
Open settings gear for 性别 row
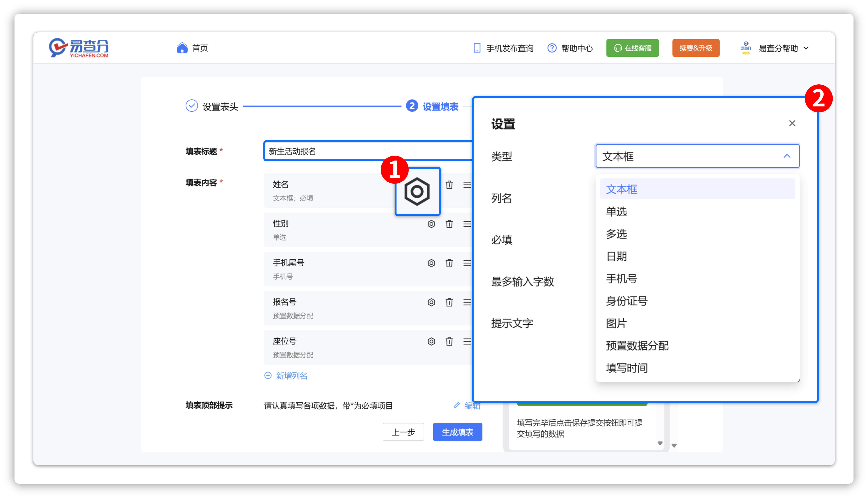click(x=431, y=224)
